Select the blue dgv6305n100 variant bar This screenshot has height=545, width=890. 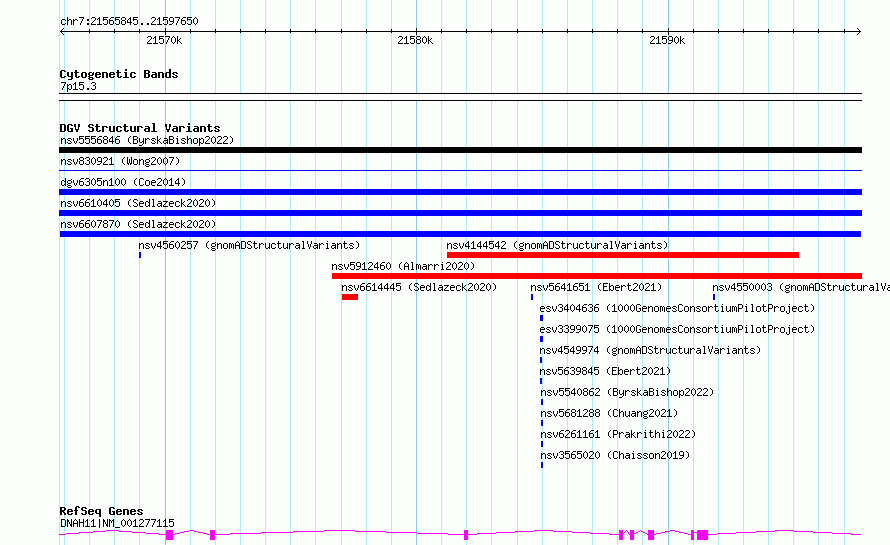coord(460,192)
